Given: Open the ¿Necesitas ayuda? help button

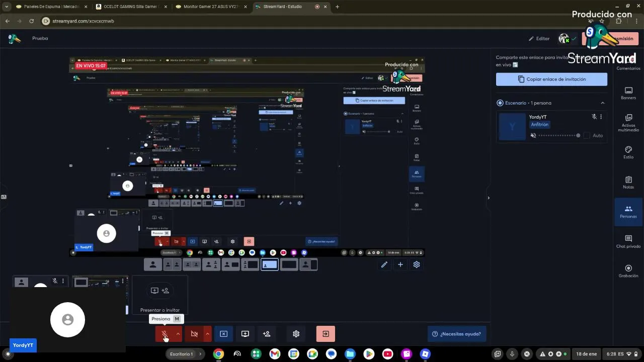Looking at the screenshot, I should pyautogui.click(x=457, y=334).
